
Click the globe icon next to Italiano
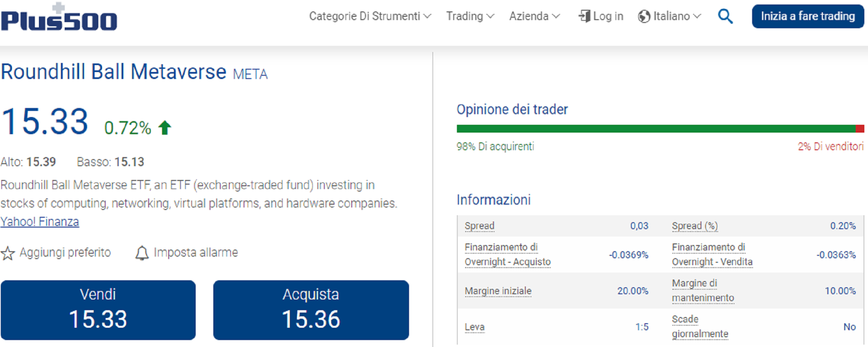click(644, 16)
